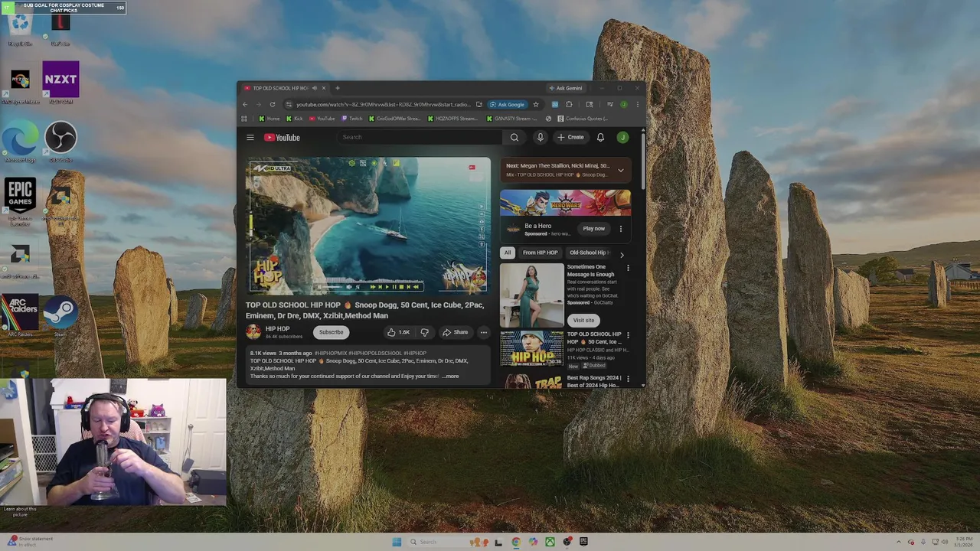
Task: Click the Hero Wars banner ad image
Action: [x=565, y=203]
